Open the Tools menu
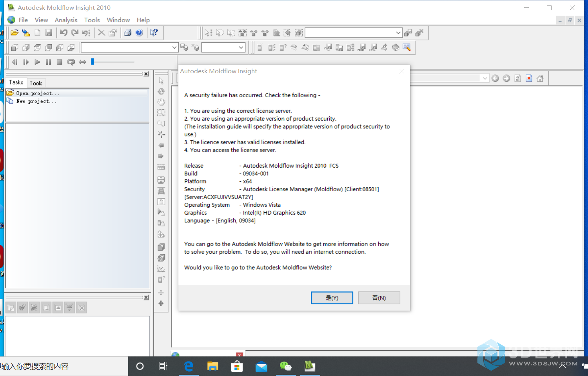This screenshot has height=376, width=588. (92, 20)
